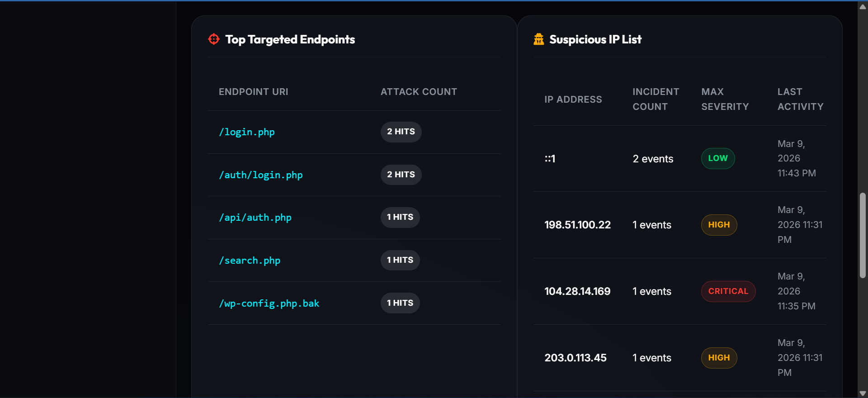Click the vertical scrollbar thumb
Screen dimensions: 868x398
[863, 235]
